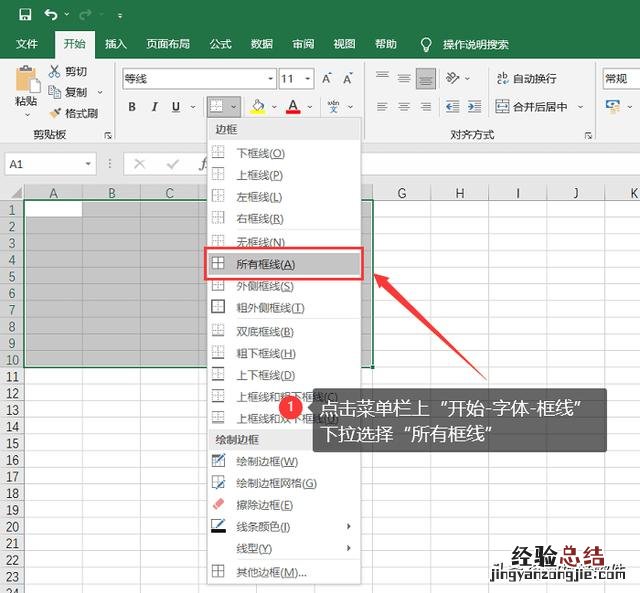Click the Undo arrow icon
Image resolution: width=640 pixels, height=593 pixels.
coord(51,15)
